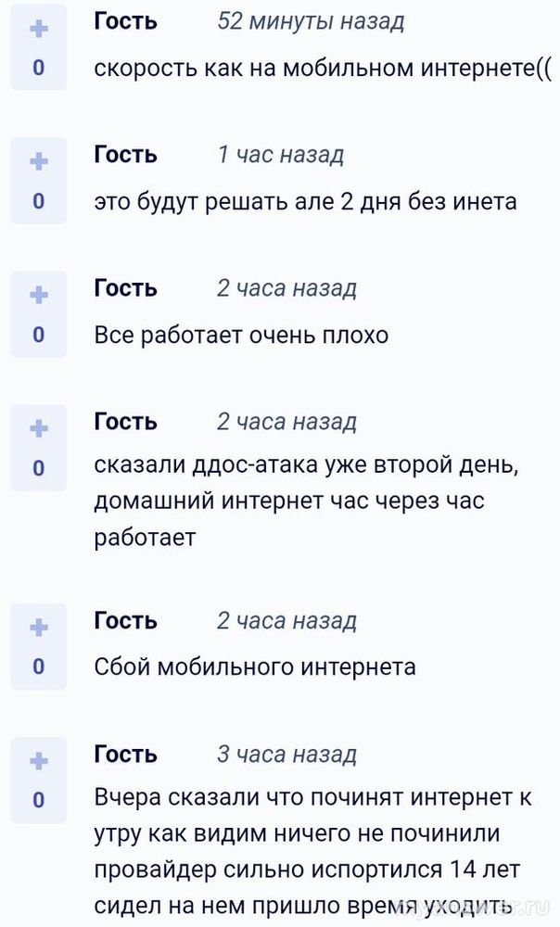560x927 pixels.
Task: Click the "1 час назад" timestamp
Action: pos(280,155)
